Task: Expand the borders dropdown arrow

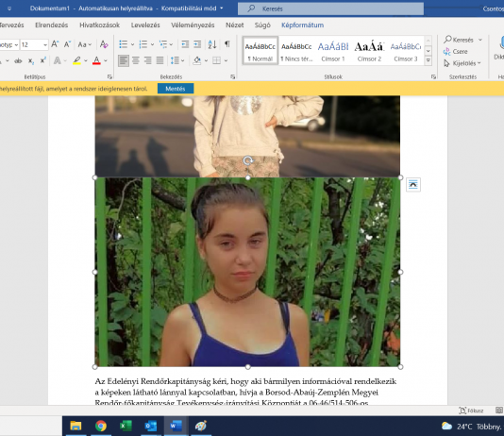Action: point(226,60)
